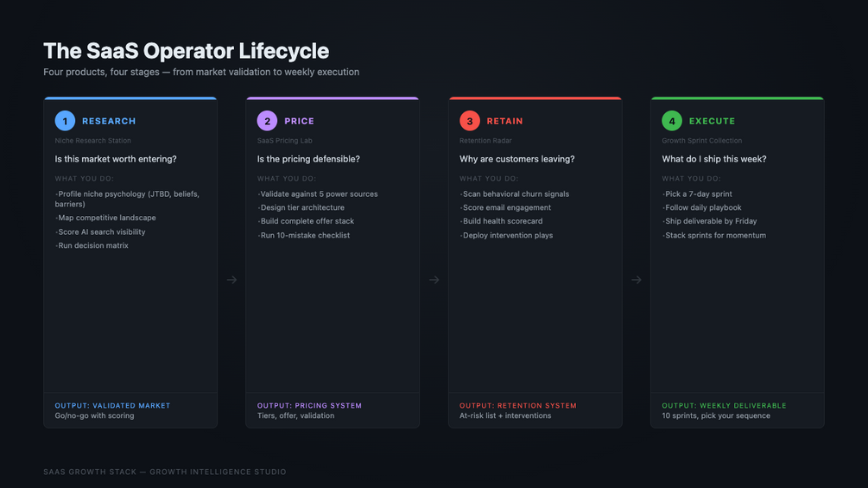
Task: Click the green number 4 circle
Action: tap(671, 121)
